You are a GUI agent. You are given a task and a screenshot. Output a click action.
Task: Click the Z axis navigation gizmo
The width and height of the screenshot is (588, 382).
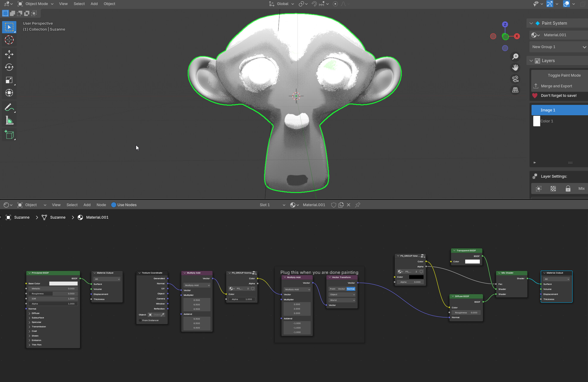tap(505, 24)
